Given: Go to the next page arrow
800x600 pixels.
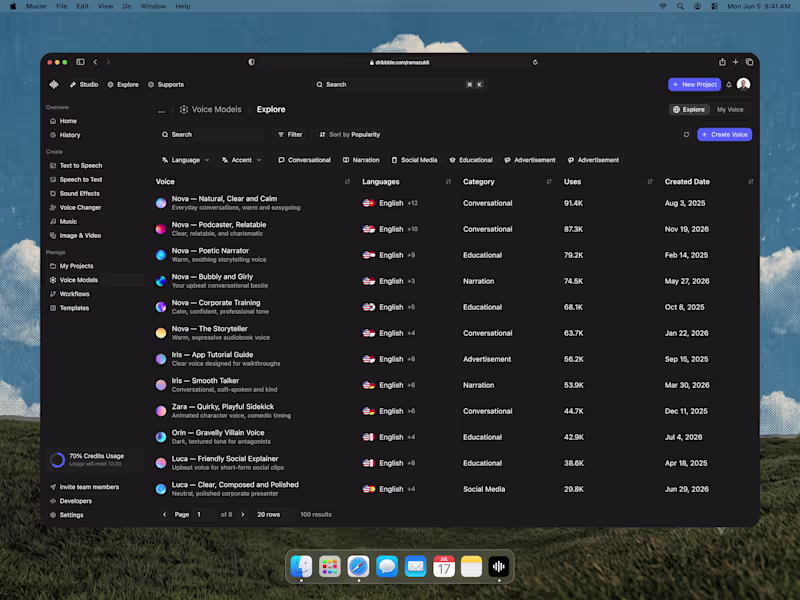Looking at the screenshot, I should pyautogui.click(x=243, y=515).
